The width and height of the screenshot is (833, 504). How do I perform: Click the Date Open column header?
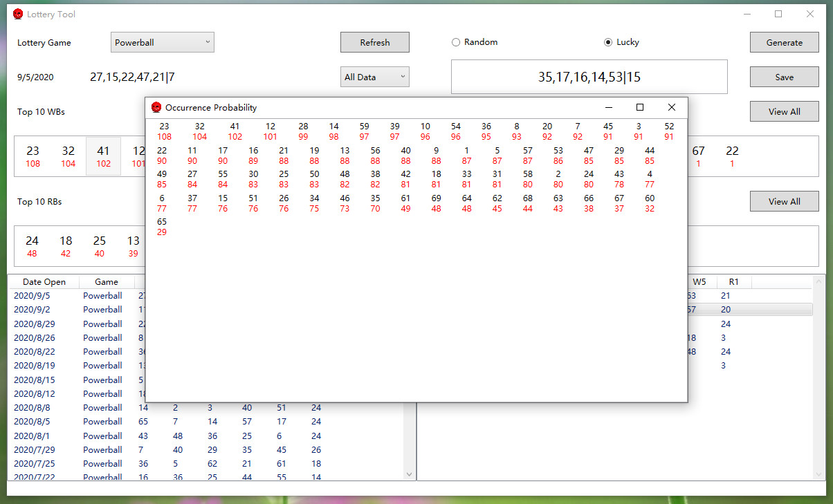[44, 281]
